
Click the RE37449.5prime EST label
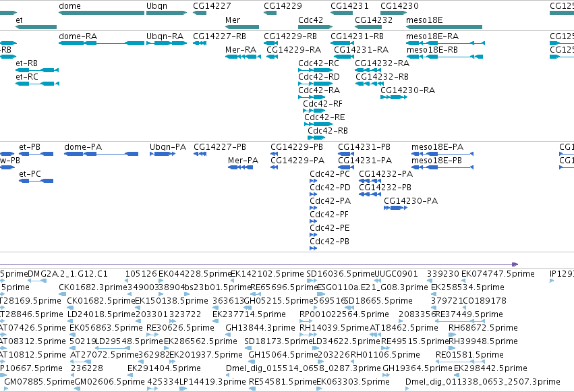coord(469,314)
